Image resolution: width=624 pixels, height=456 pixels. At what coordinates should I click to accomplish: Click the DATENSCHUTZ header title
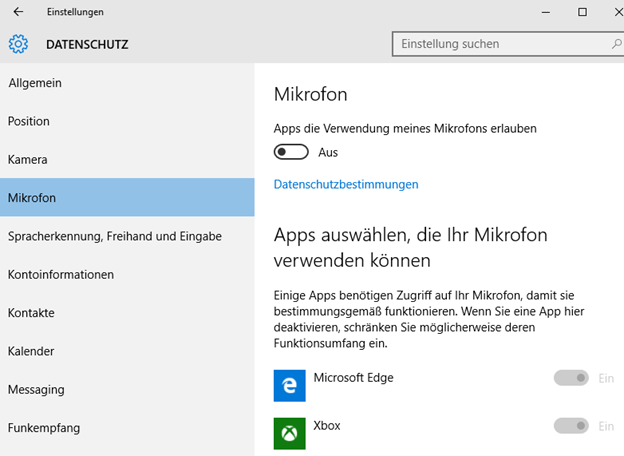click(87, 44)
